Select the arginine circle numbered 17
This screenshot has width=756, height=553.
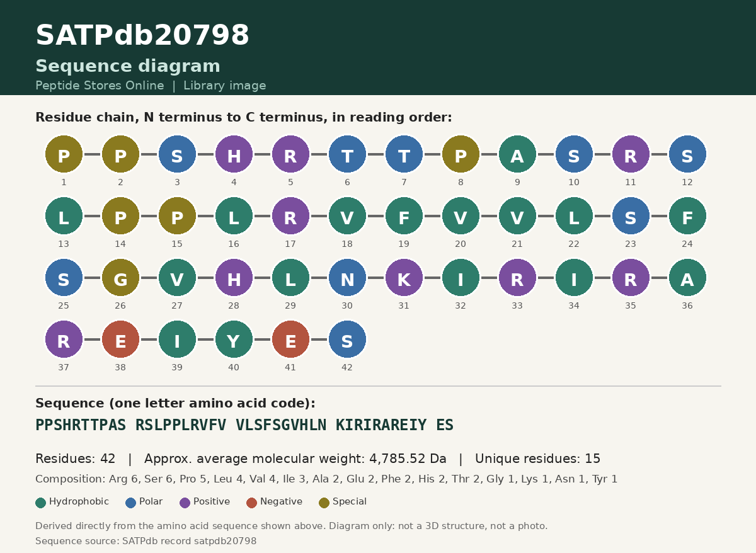click(x=290, y=216)
